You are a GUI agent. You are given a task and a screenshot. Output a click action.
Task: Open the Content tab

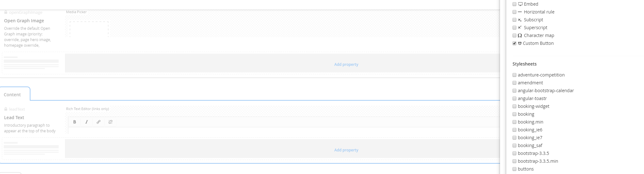tap(13, 95)
